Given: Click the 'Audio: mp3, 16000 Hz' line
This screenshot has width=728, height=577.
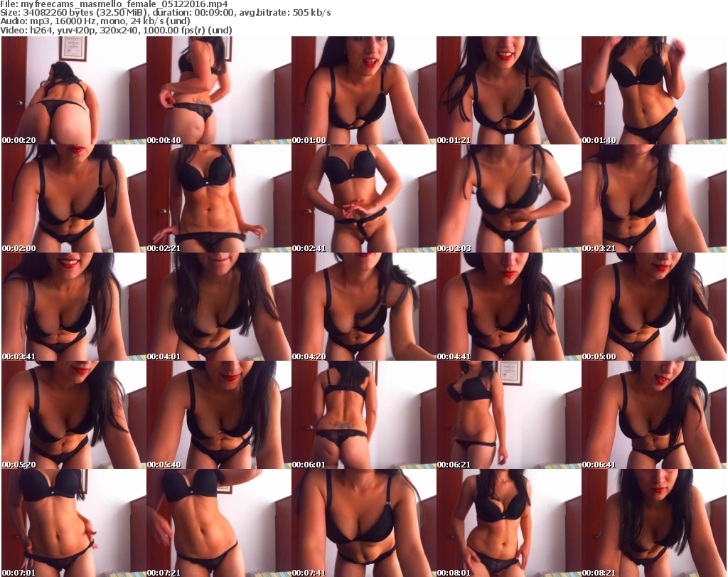Looking at the screenshot, I should (x=95, y=21).
